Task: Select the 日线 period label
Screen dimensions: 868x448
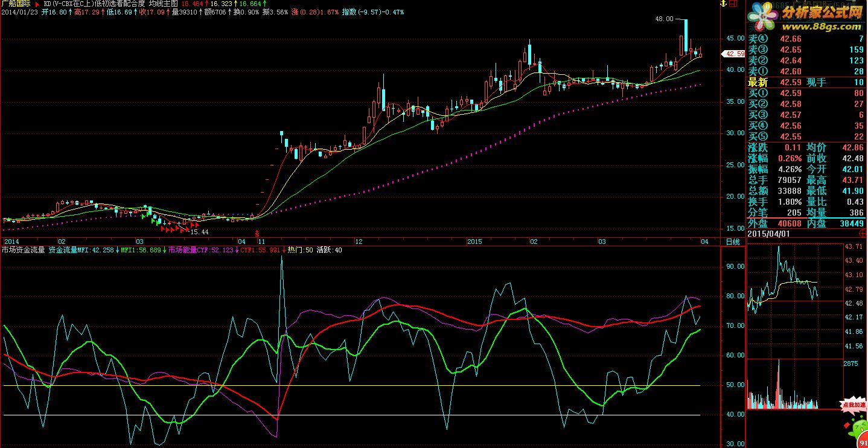Action: 732,242
